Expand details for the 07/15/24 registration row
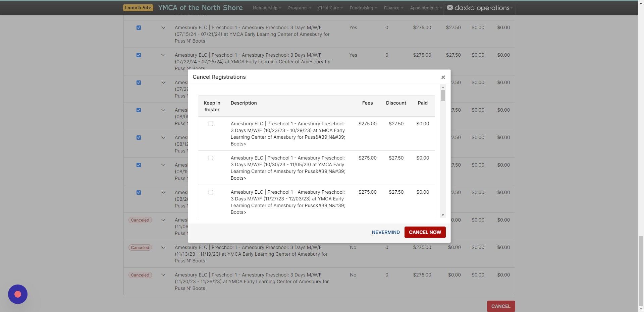 point(163,28)
